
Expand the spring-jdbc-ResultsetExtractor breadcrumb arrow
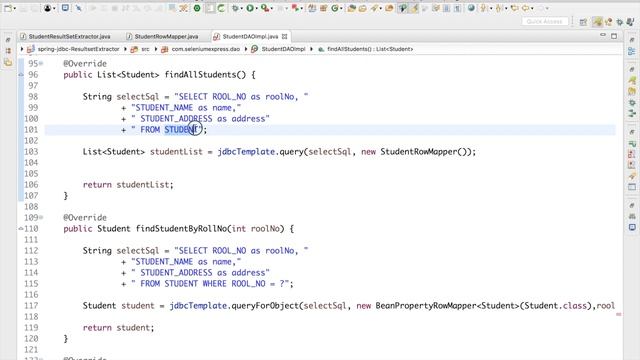[x=22, y=49]
